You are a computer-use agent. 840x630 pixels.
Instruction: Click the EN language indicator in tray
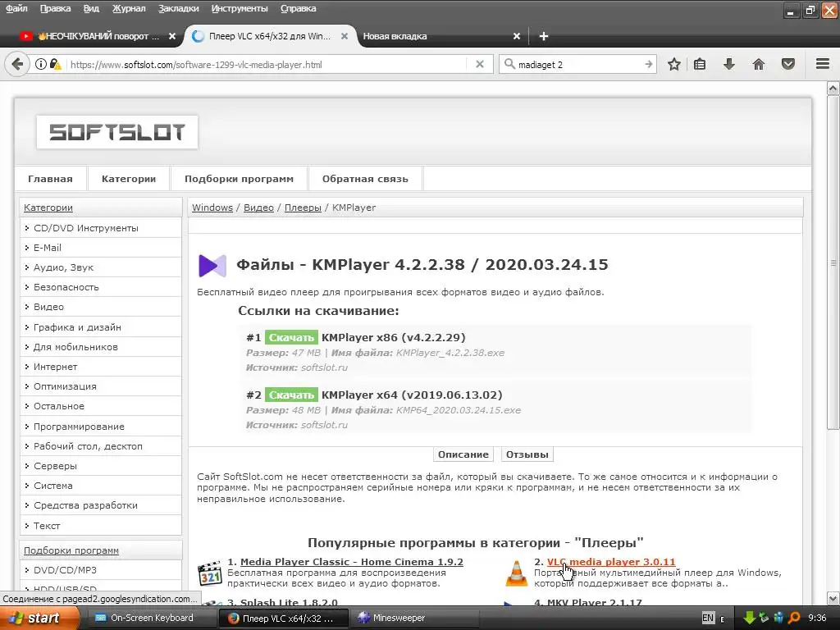pos(708,618)
